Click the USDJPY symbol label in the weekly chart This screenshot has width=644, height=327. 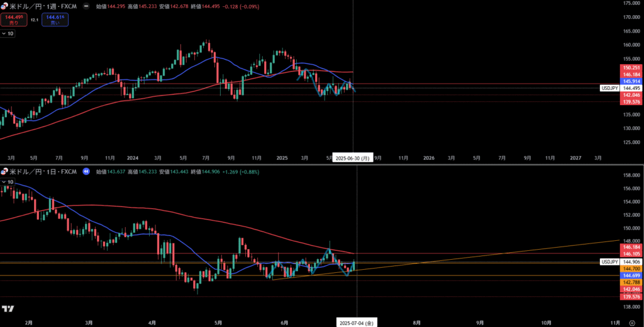[x=609, y=88]
